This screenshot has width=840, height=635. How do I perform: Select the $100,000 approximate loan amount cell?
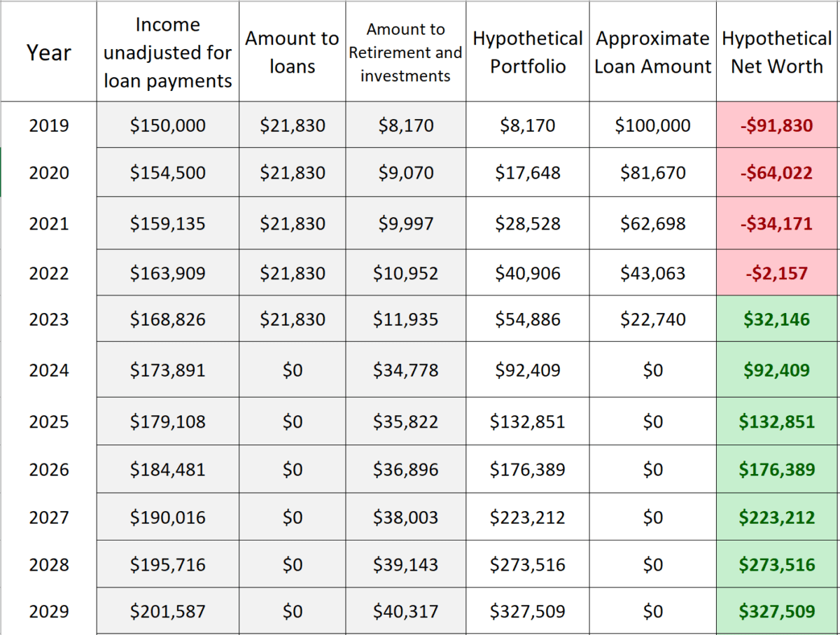click(x=652, y=125)
